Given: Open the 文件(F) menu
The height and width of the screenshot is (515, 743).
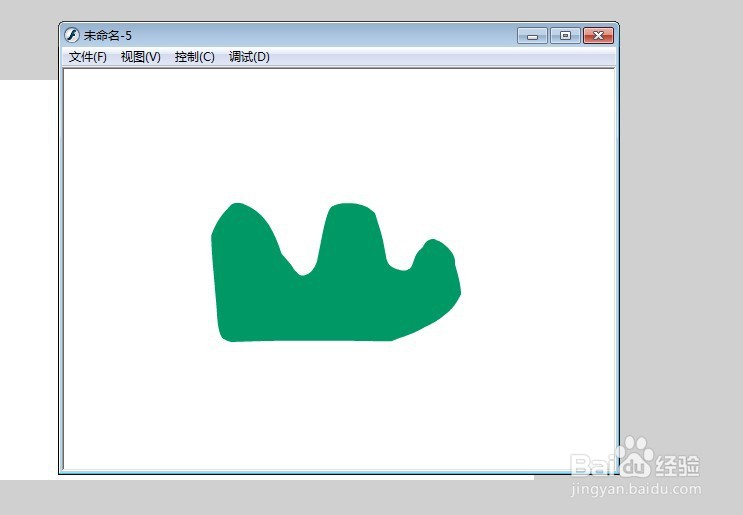Looking at the screenshot, I should pyautogui.click(x=88, y=57).
